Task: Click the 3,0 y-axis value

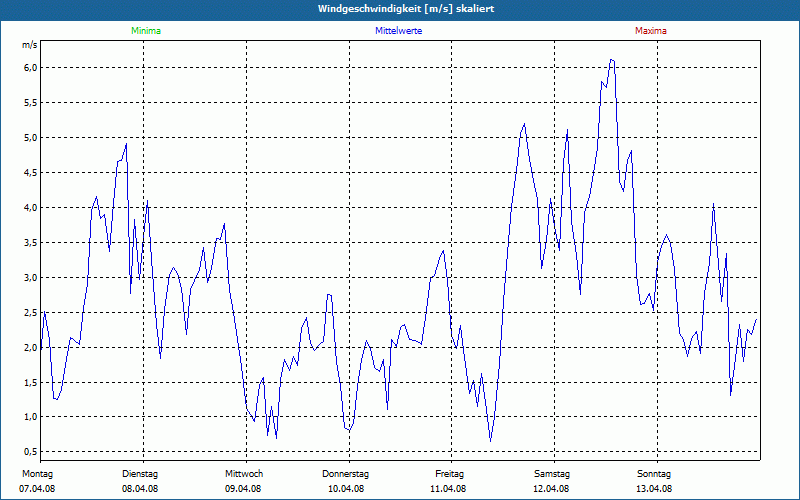Action: [x=31, y=278]
